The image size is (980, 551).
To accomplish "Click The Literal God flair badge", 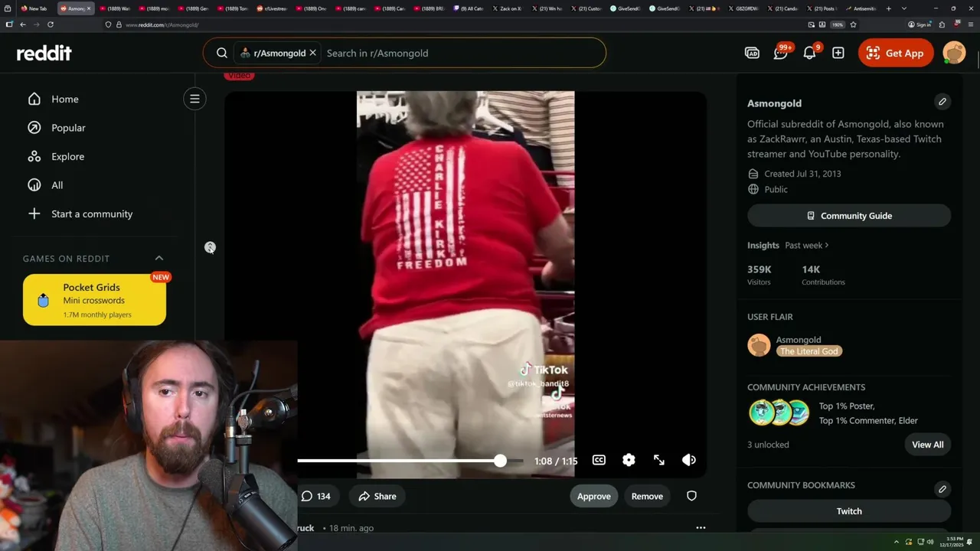I will [x=809, y=351].
